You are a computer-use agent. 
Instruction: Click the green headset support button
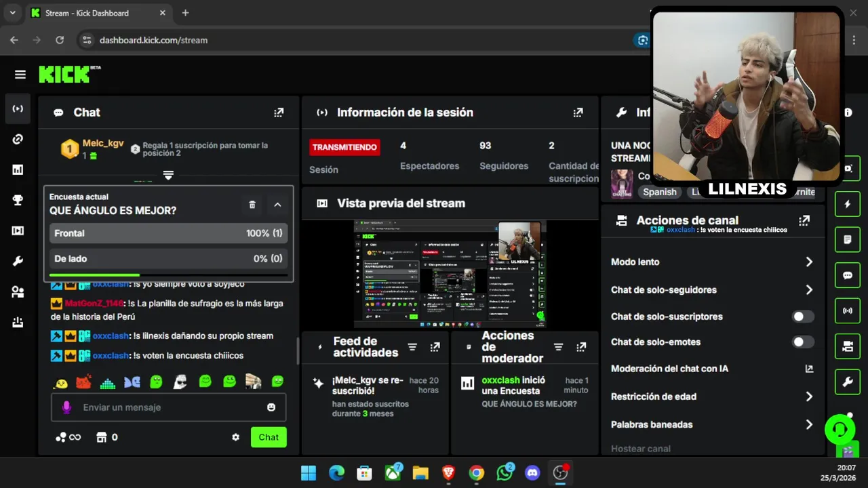click(x=840, y=430)
